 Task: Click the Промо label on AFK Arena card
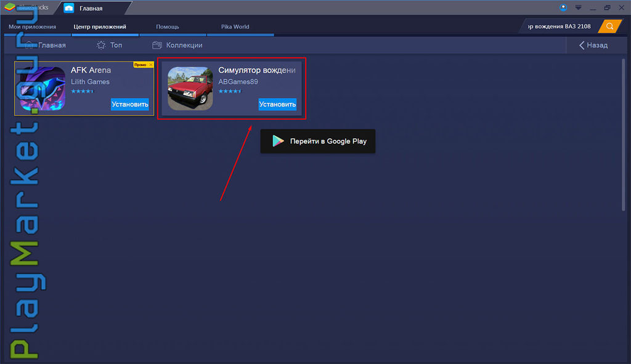[140, 65]
